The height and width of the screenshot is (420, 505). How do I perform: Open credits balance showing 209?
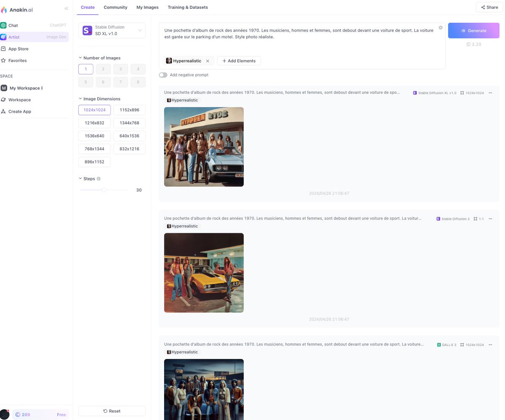(22, 415)
